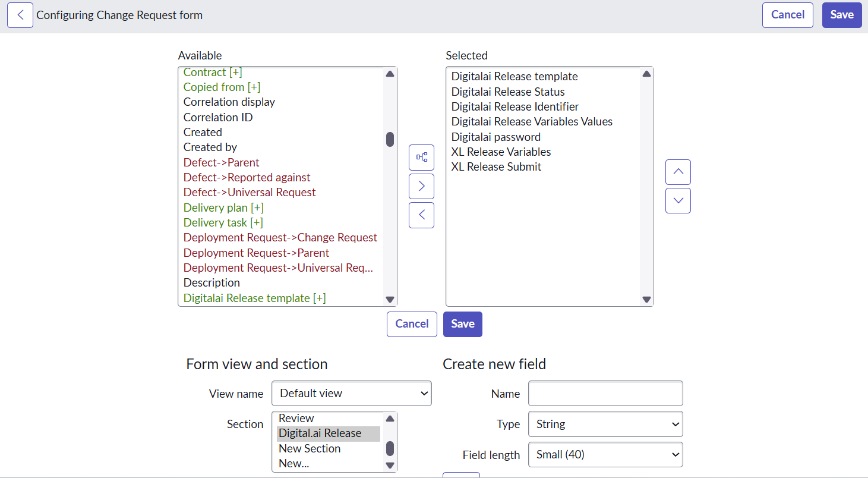Select XL Release Variables in Selected

(x=501, y=152)
